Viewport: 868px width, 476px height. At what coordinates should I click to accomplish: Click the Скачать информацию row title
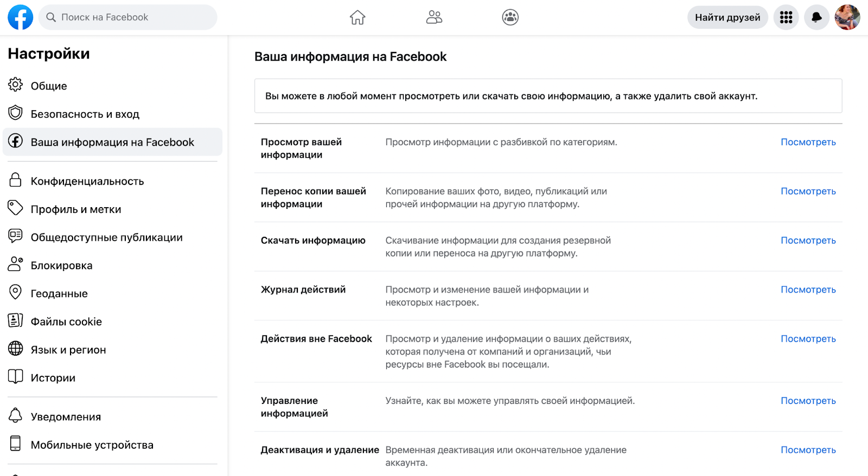pos(313,241)
